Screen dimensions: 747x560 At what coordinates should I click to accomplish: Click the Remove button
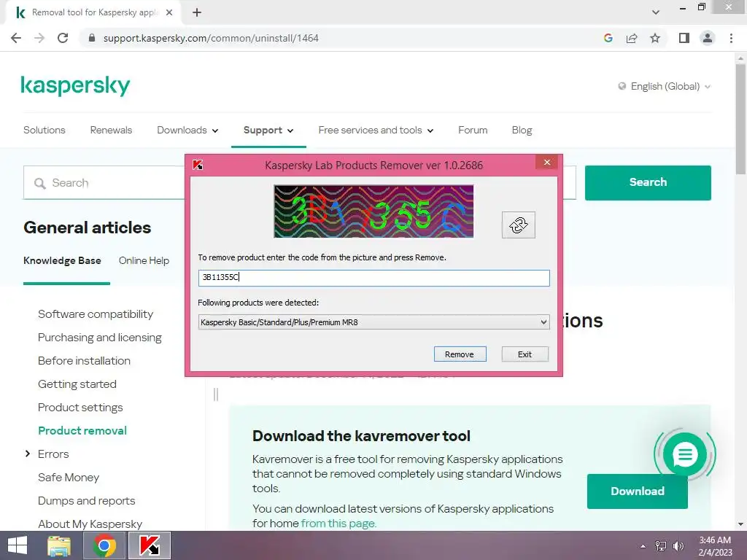click(460, 354)
